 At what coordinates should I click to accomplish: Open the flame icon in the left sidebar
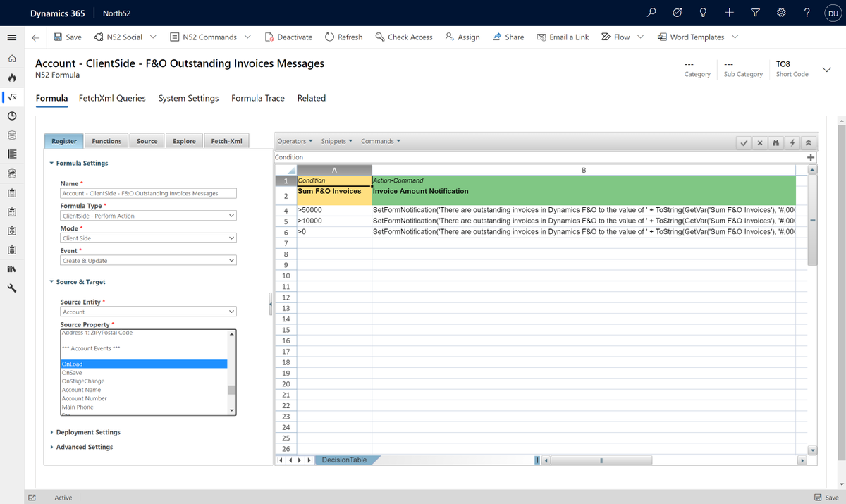click(12, 78)
